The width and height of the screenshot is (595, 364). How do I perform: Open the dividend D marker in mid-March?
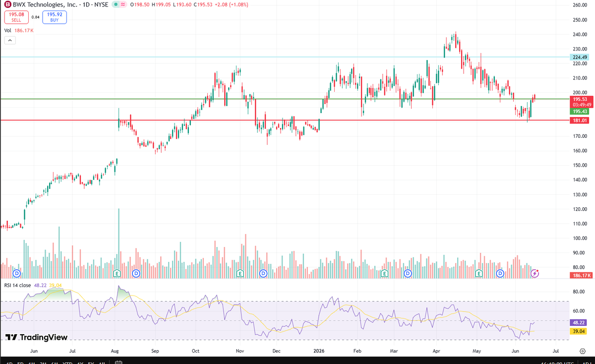[408, 273]
